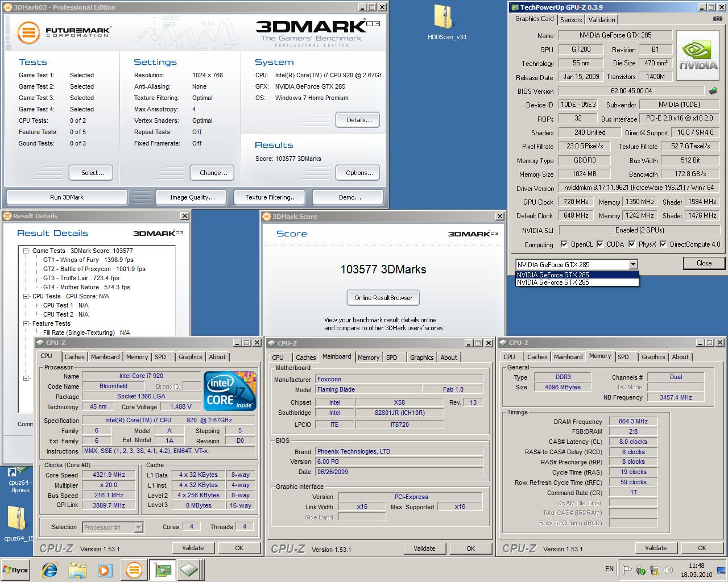
Task: Choose the second GeForce GTX 285 list entry
Action: [x=577, y=282]
